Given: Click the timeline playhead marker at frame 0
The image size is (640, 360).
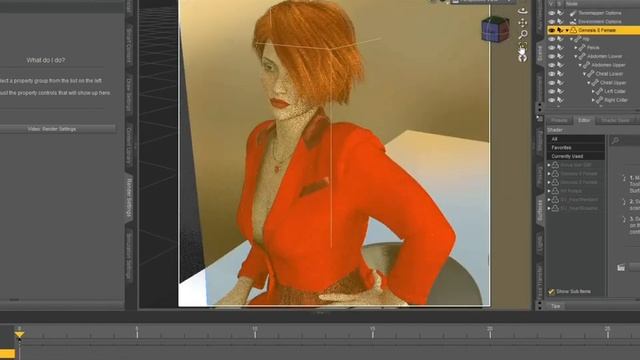Looking at the screenshot, I should click(x=19, y=335).
